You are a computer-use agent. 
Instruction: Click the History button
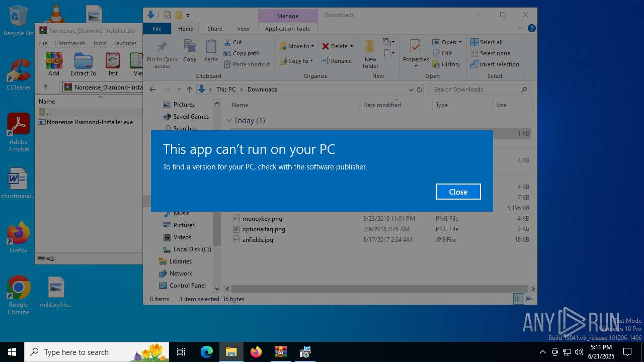(446, 64)
